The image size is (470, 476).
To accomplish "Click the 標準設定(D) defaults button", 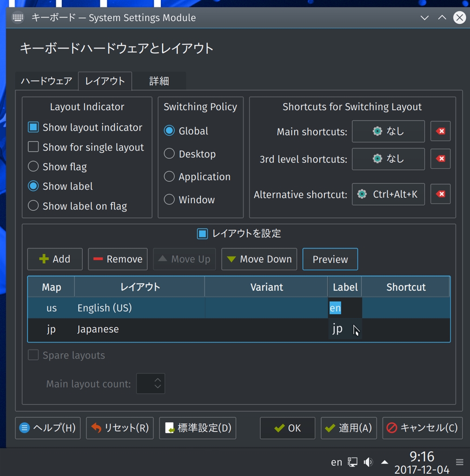I will coord(198,428).
